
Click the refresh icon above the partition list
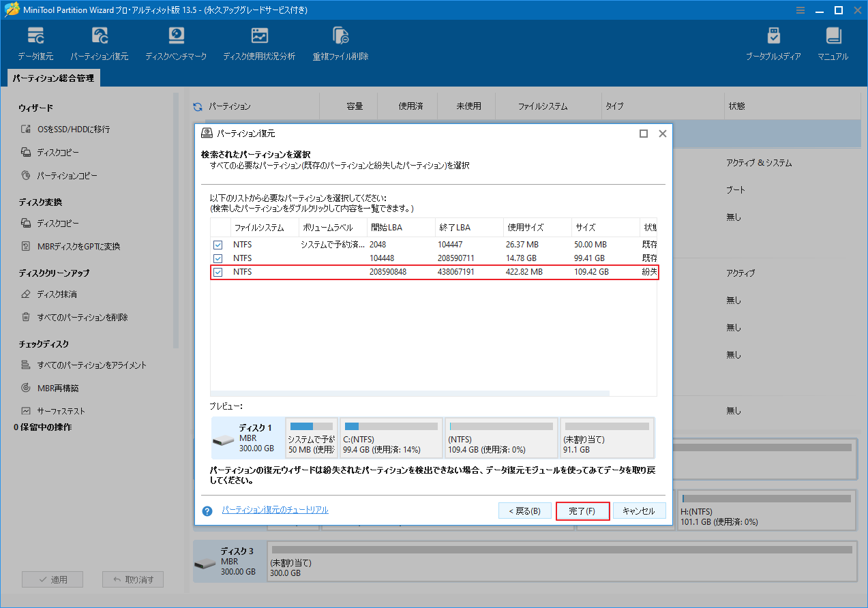click(197, 106)
